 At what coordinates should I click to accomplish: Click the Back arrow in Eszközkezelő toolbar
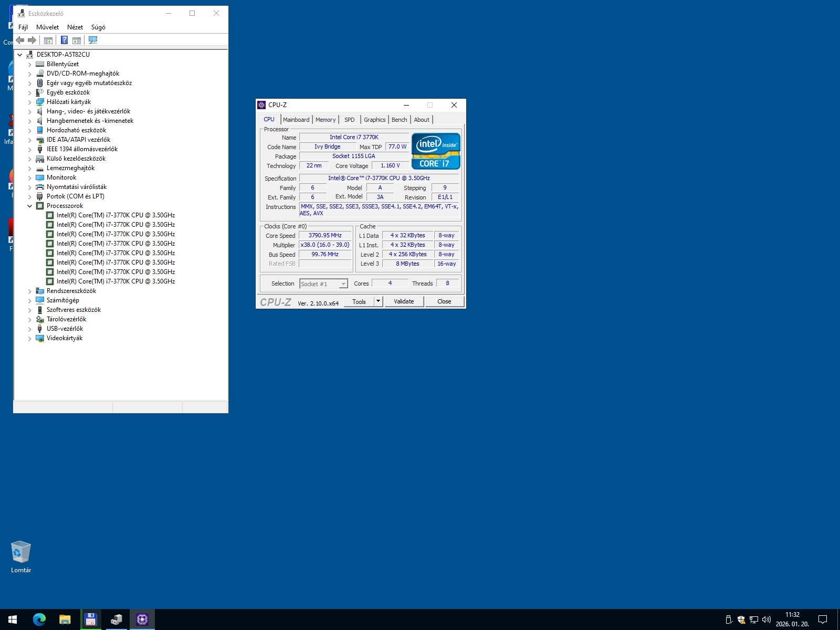point(20,40)
